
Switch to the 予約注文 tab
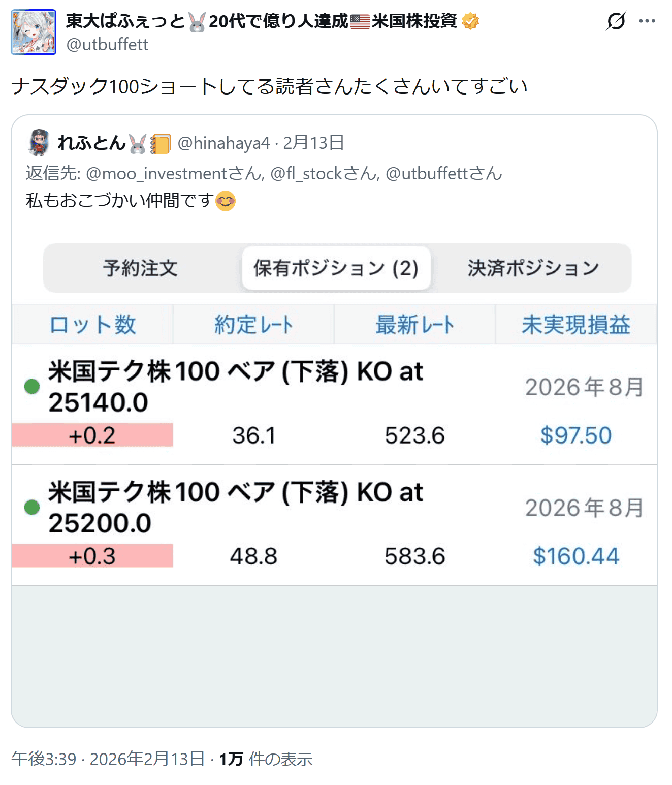141,268
